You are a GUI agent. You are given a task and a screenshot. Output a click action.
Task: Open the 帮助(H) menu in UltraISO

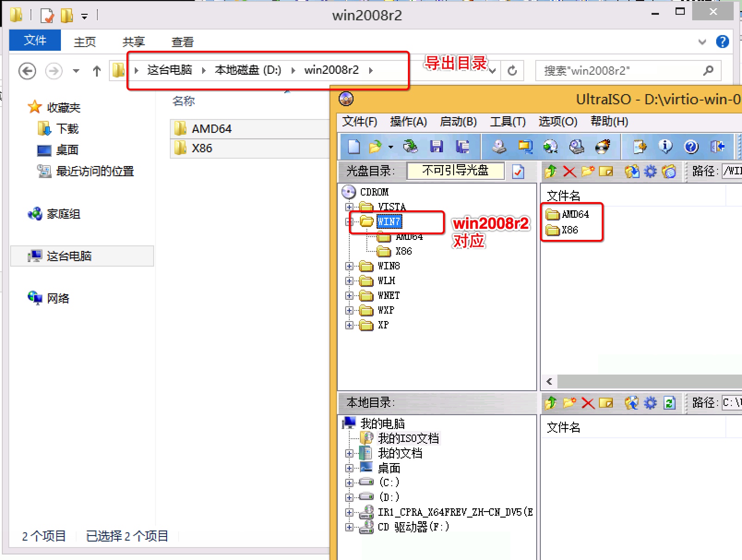(x=609, y=122)
